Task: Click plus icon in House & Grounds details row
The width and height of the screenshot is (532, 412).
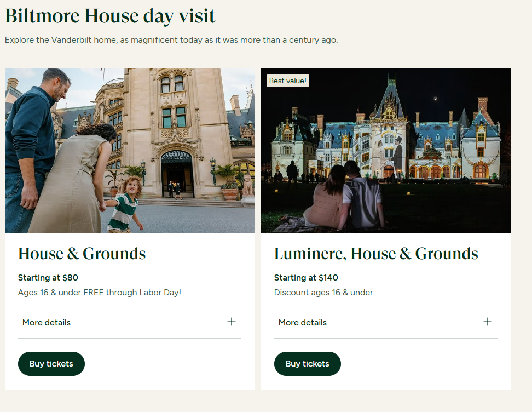Action: pos(232,322)
